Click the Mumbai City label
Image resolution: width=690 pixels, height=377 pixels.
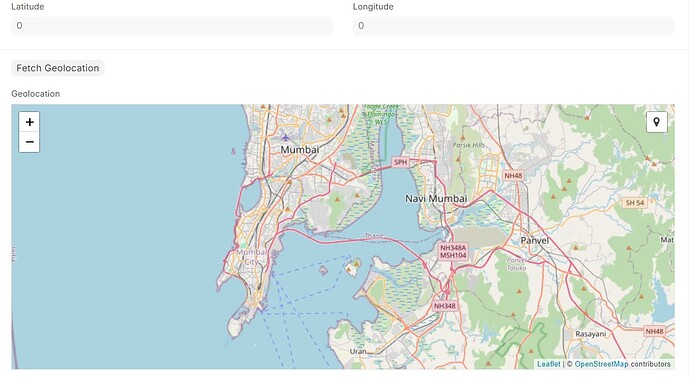pyautogui.click(x=251, y=257)
